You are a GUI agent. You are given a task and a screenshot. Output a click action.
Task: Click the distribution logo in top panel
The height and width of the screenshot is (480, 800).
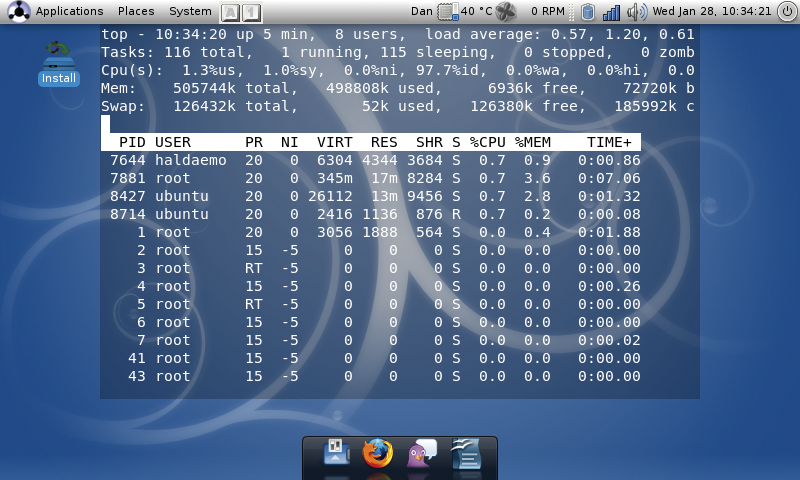pyautogui.click(x=18, y=11)
